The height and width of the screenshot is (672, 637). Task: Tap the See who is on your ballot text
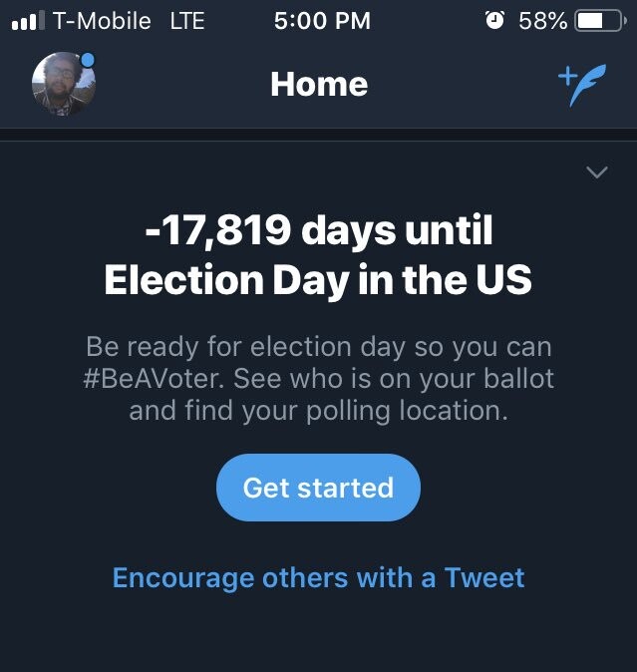click(399, 379)
